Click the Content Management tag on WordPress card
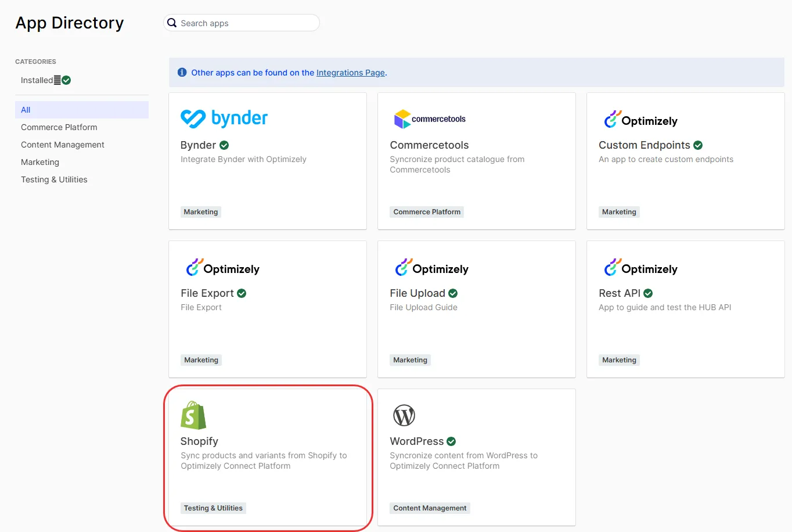The height and width of the screenshot is (532, 792). (x=430, y=508)
